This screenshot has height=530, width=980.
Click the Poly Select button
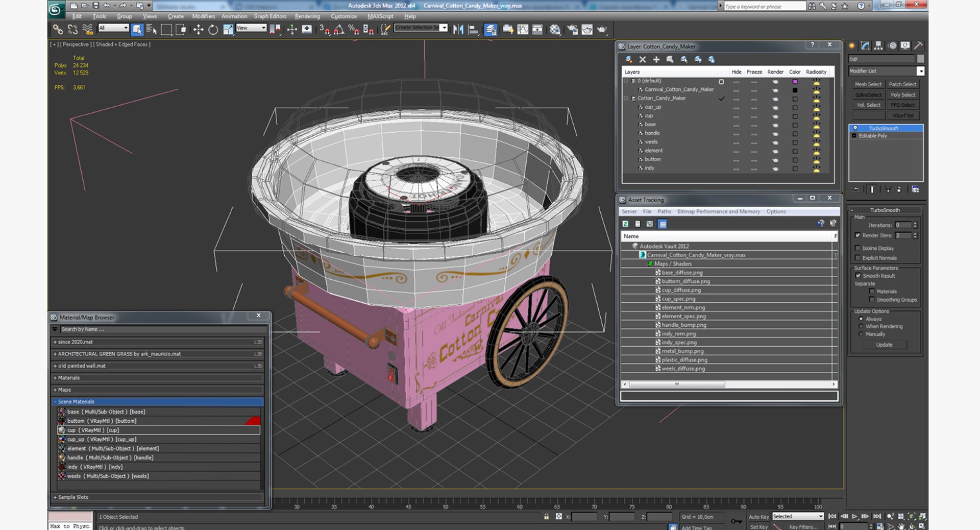(903, 95)
